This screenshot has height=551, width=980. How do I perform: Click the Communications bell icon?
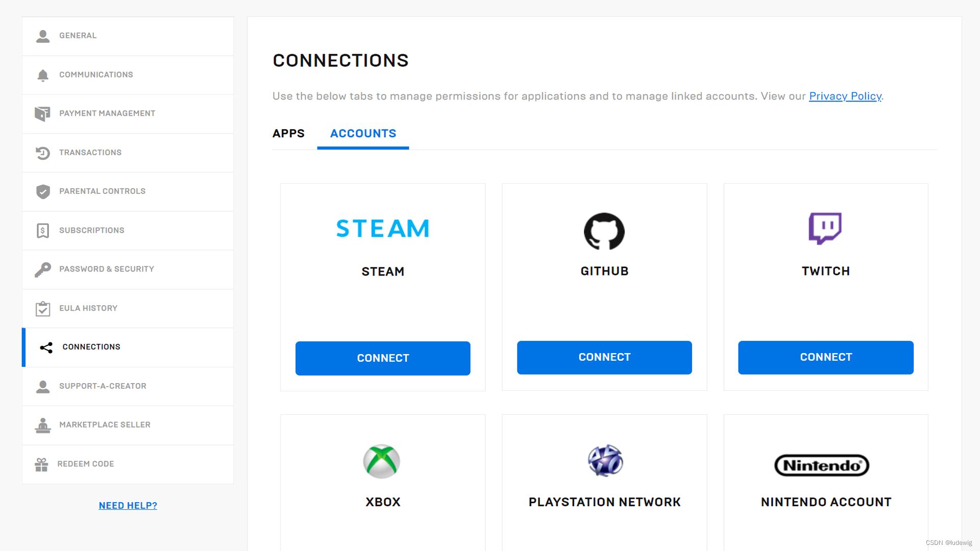tap(43, 75)
